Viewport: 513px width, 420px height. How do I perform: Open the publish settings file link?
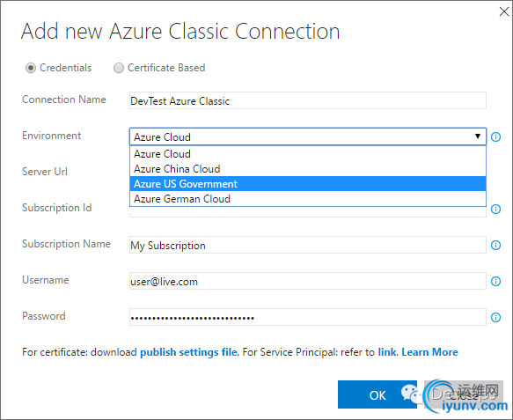coord(189,352)
